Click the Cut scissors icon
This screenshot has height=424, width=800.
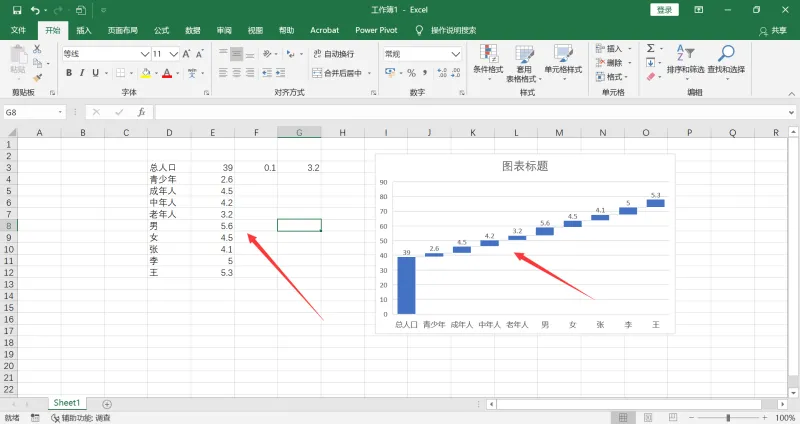(37, 49)
